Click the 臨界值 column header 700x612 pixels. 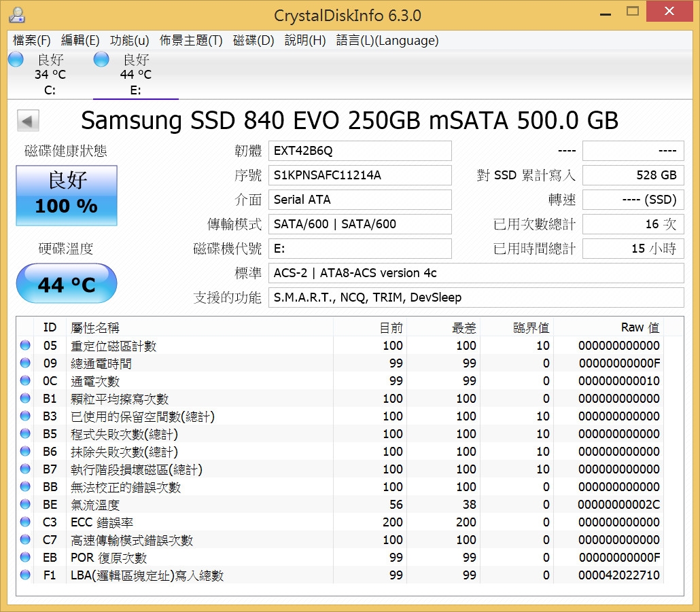(517, 327)
